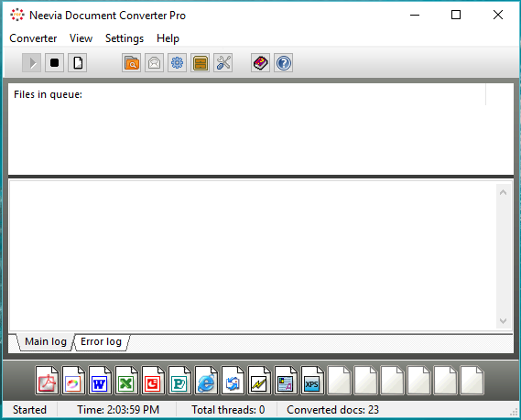
Task: Click the Stop (black square) toolbar button
Action: (55, 63)
